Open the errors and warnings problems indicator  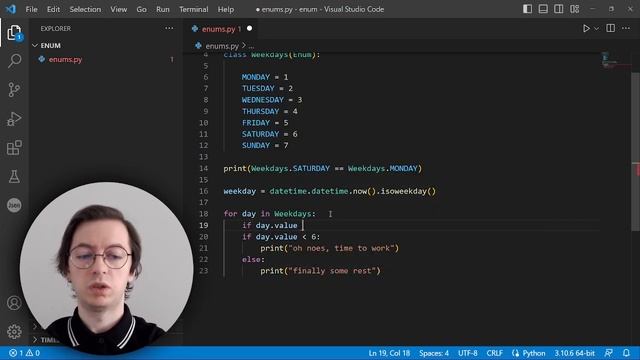tap(24, 353)
